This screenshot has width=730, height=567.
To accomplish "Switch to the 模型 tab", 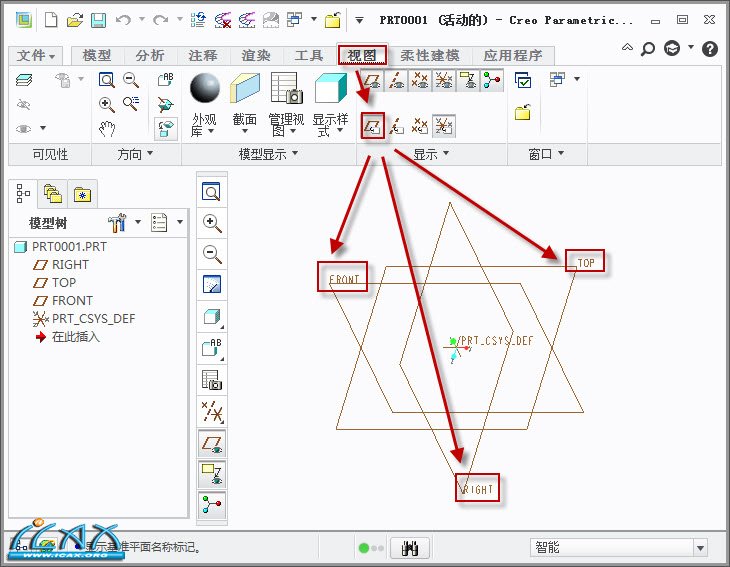I will point(97,55).
